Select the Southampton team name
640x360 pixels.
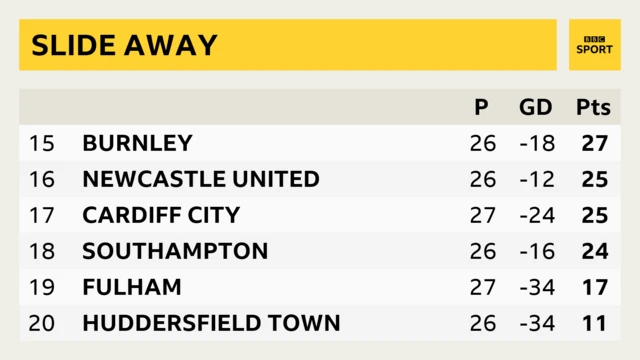coord(175,251)
